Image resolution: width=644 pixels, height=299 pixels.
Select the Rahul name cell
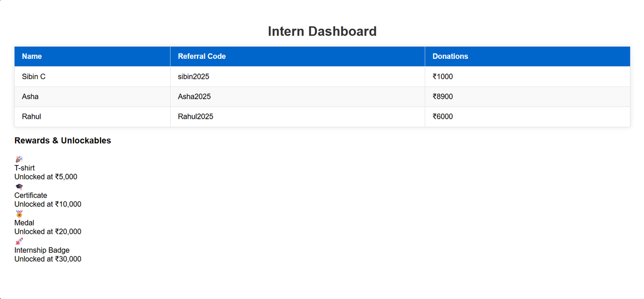pyautogui.click(x=93, y=117)
